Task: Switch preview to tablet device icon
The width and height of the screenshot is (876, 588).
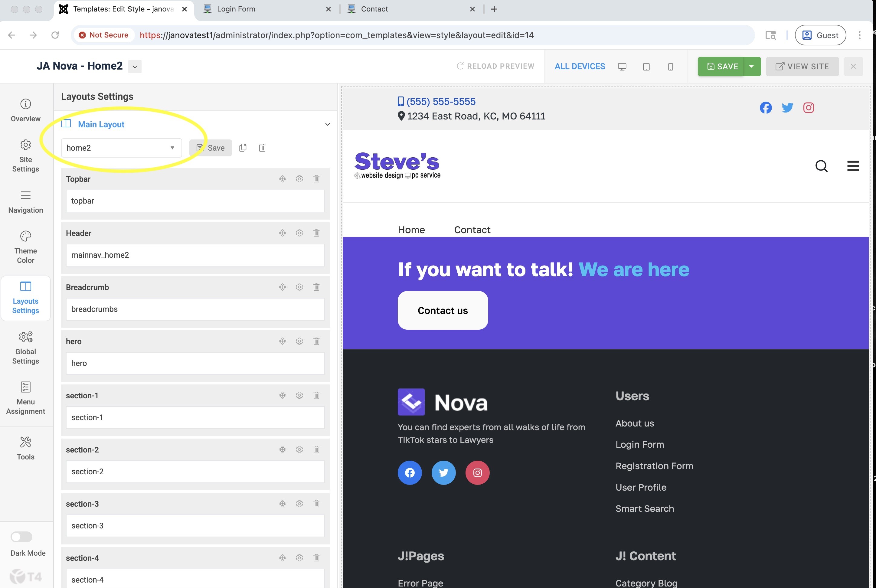Action: pos(646,67)
